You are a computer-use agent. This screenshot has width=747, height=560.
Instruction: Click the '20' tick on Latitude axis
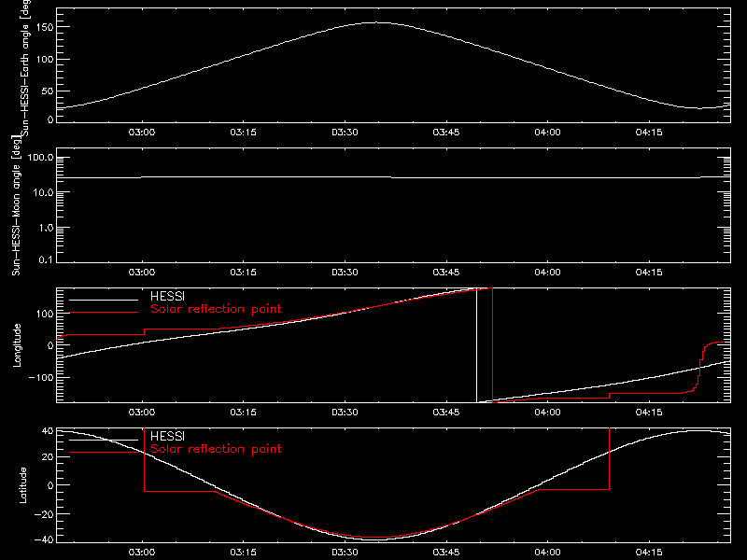coord(48,457)
